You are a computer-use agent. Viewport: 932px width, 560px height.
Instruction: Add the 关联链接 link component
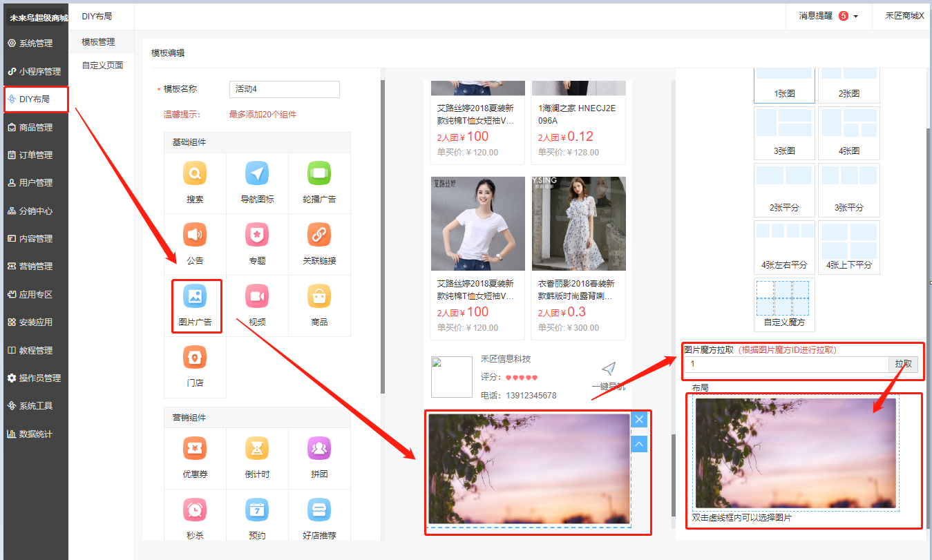(319, 244)
